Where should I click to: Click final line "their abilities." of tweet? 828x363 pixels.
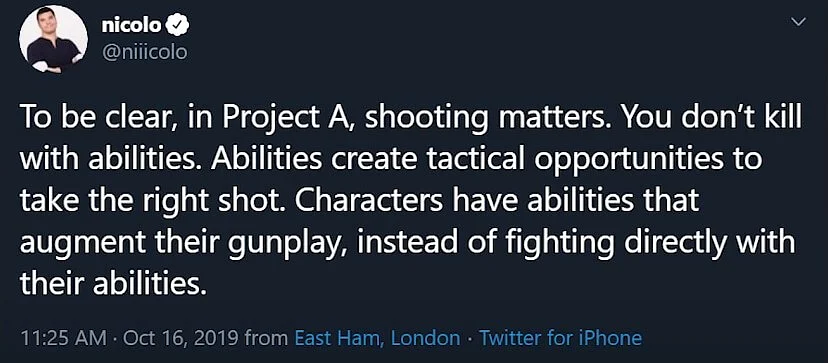tap(111, 285)
